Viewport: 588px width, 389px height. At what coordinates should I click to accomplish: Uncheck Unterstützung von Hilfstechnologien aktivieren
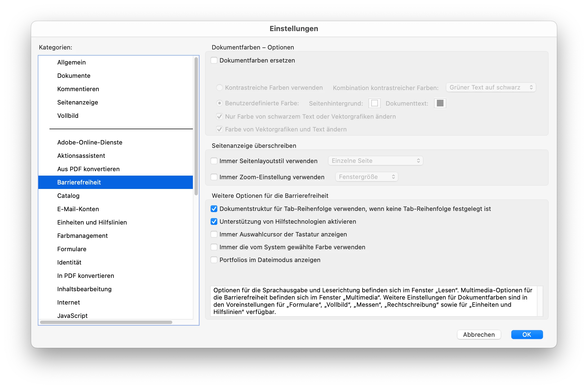[x=214, y=222]
